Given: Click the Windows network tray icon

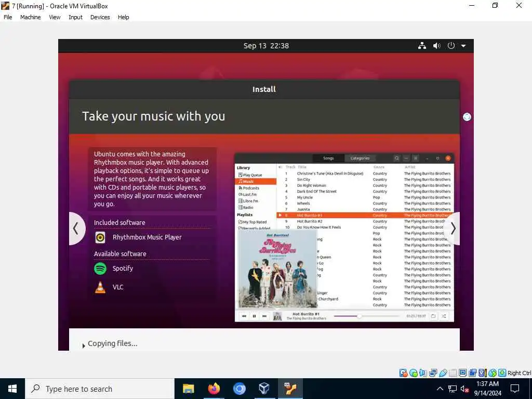Looking at the screenshot, I should click(x=453, y=389).
